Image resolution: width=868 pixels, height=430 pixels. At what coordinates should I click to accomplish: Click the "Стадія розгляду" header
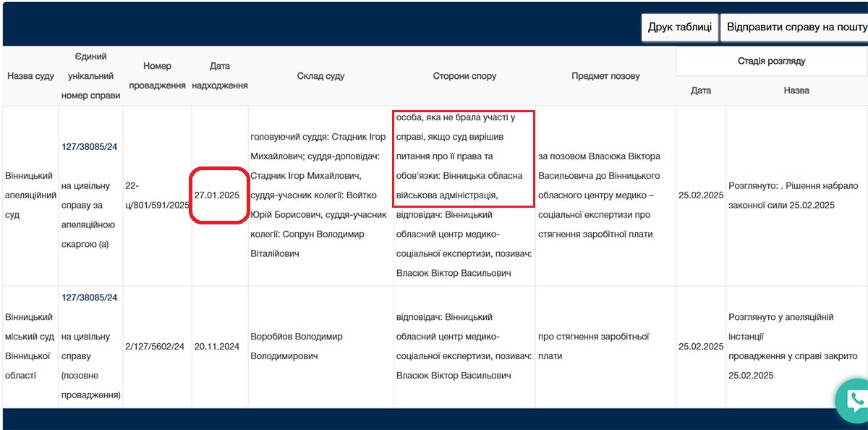(x=771, y=61)
